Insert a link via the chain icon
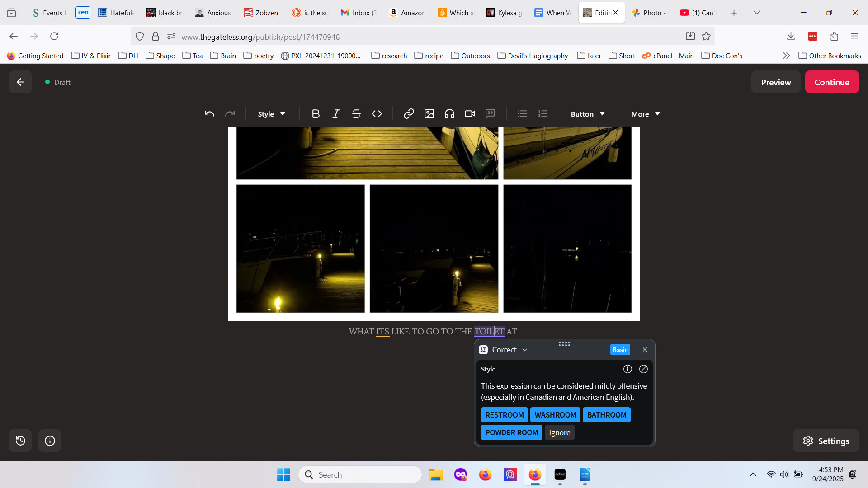 [409, 114]
